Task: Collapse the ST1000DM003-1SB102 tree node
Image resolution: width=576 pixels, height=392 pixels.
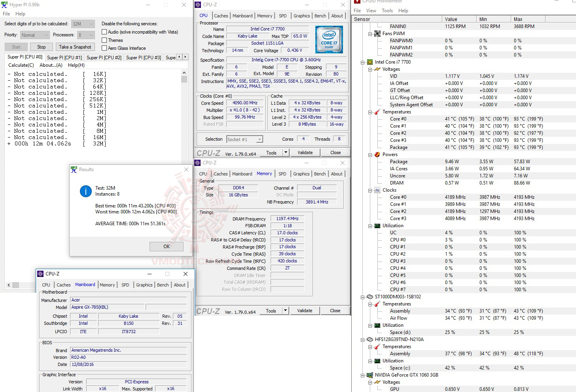Action: coord(363,297)
